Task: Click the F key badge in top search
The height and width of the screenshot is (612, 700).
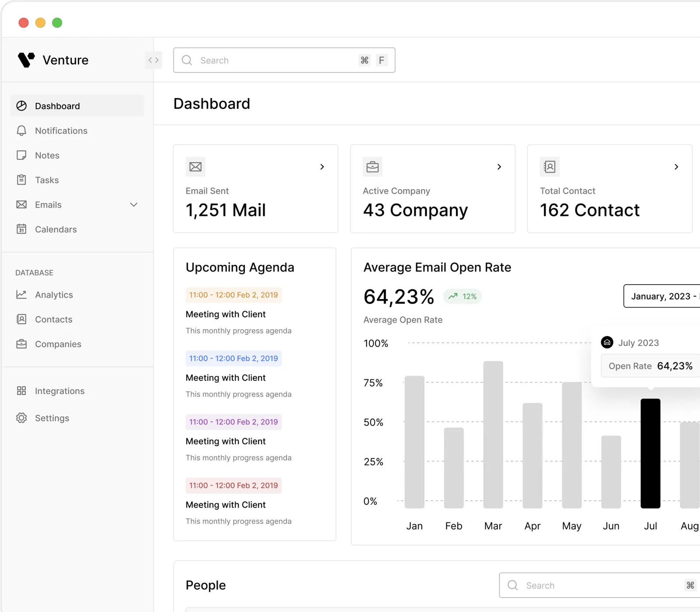Action: click(381, 60)
